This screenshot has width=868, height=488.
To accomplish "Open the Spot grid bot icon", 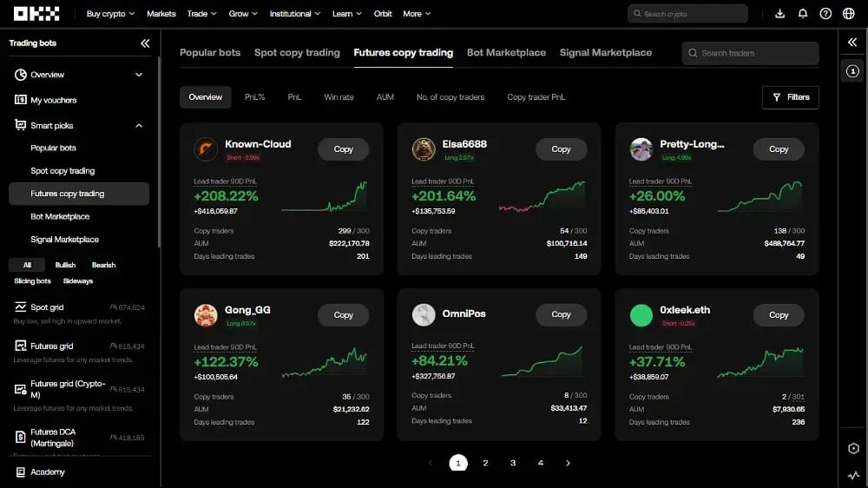I will point(21,307).
